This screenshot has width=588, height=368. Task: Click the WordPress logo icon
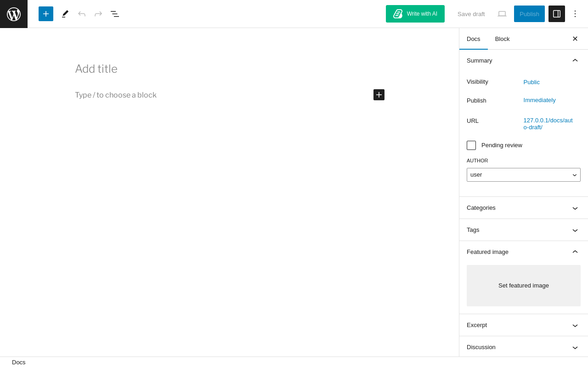click(14, 14)
